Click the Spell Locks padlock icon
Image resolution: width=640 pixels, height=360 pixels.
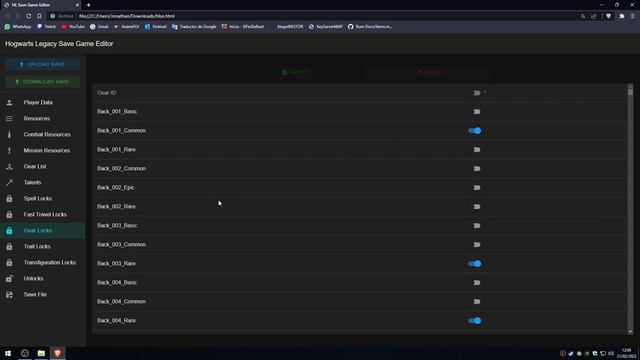point(9,198)
